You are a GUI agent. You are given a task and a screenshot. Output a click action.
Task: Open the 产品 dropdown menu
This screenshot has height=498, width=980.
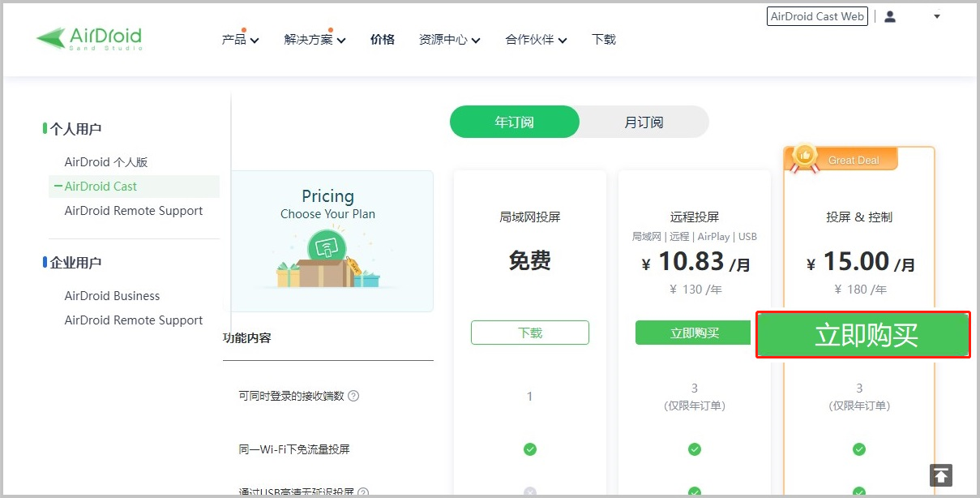[x=240, y=39]
